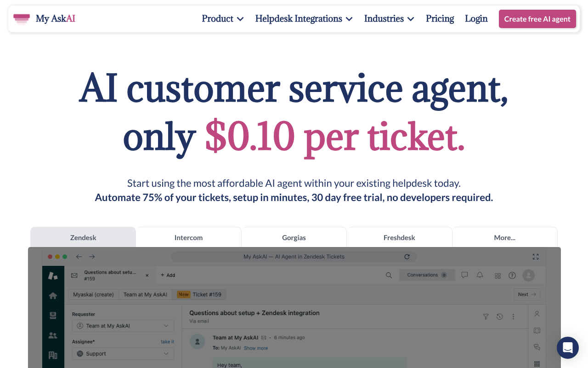Select the Gorgias tab
The height and width of the screenshot is (368, 588).
pyautogui.click(x=294, y=238)
